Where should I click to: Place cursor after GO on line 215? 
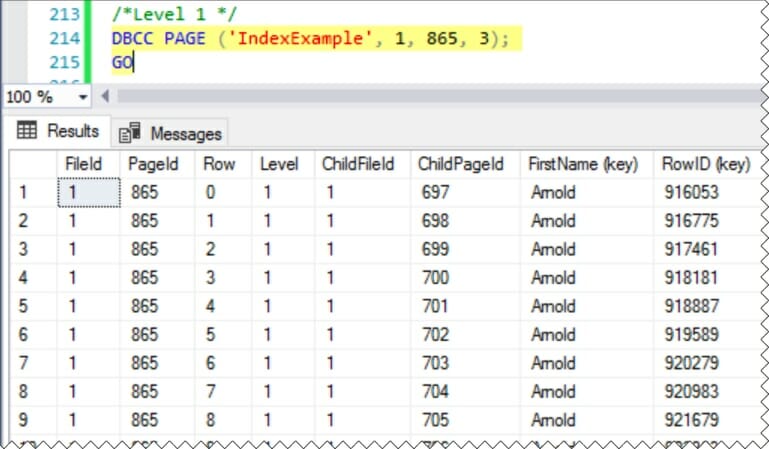coord(133,62)
